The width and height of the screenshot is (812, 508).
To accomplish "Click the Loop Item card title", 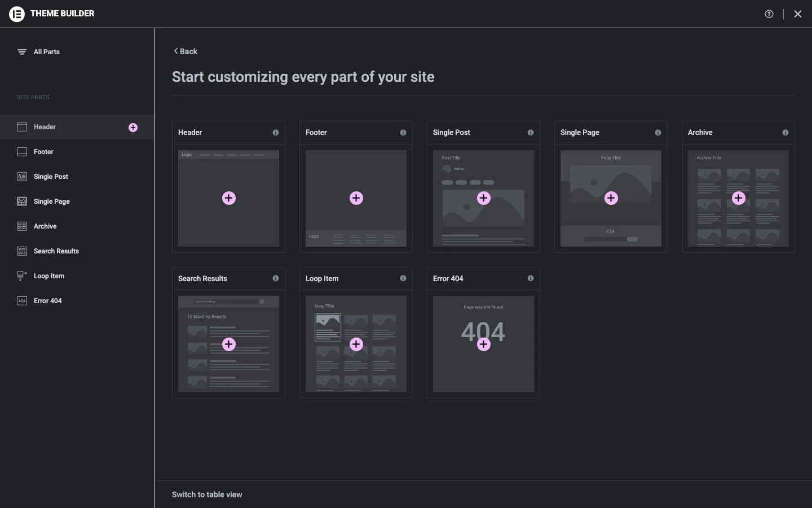I will 322,279.
